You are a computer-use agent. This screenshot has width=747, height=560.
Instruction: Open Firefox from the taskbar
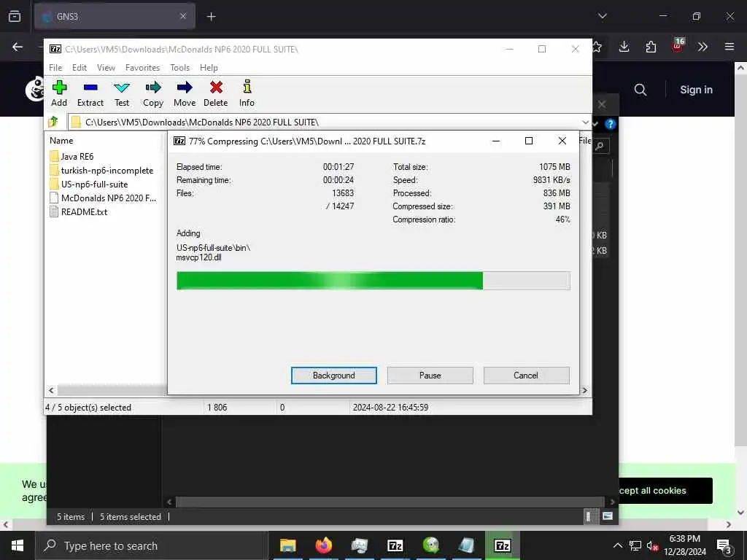323,545
